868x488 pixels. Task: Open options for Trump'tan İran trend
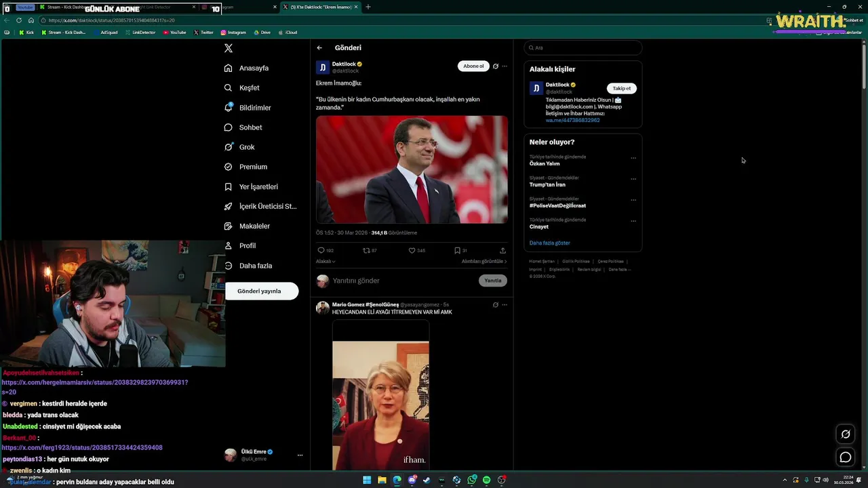tap(633, 179)
